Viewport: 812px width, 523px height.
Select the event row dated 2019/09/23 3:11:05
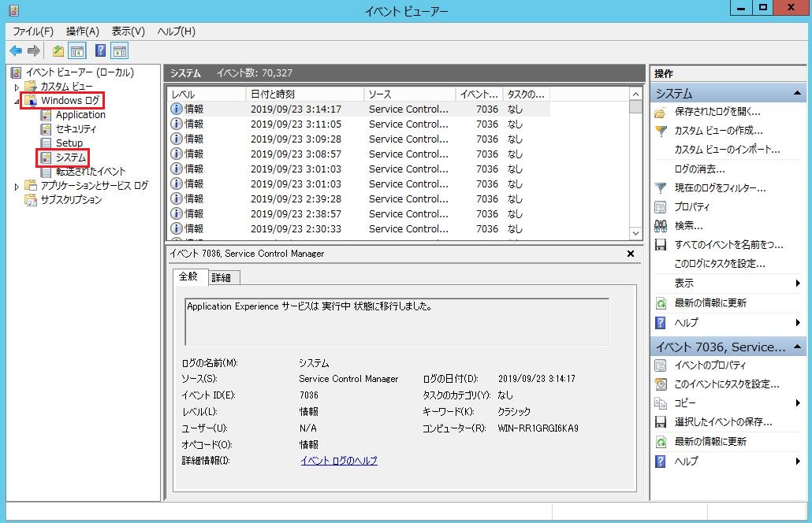[359, 124]
